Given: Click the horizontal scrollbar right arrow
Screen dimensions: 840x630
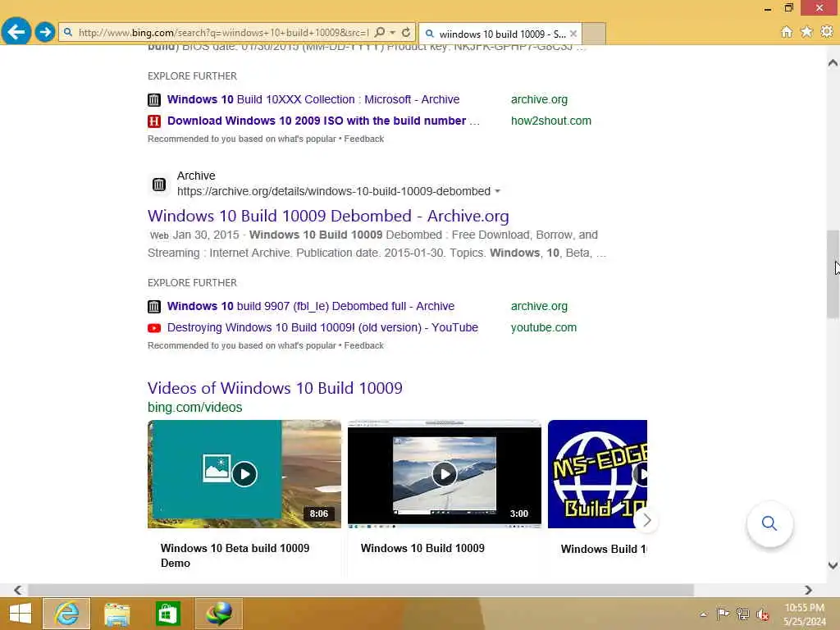Looking at the screenshot, I should tap(808, 590).
